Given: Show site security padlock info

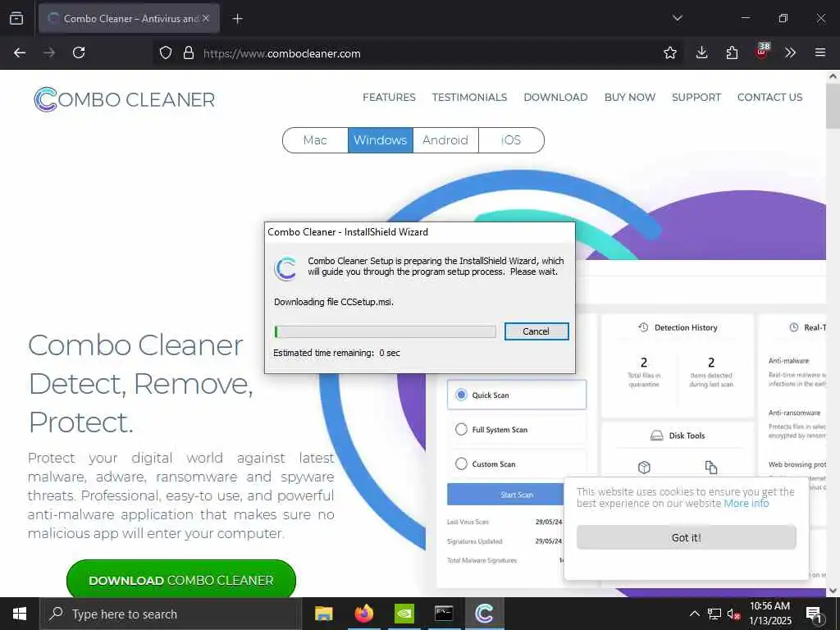Looking at the screenshot, I should [189, 52].
